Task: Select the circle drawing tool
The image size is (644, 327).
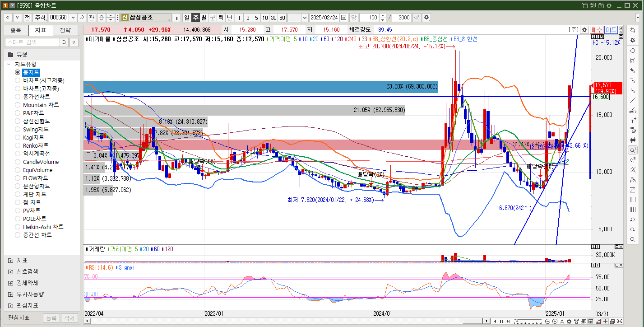Action: click(633, 51)
